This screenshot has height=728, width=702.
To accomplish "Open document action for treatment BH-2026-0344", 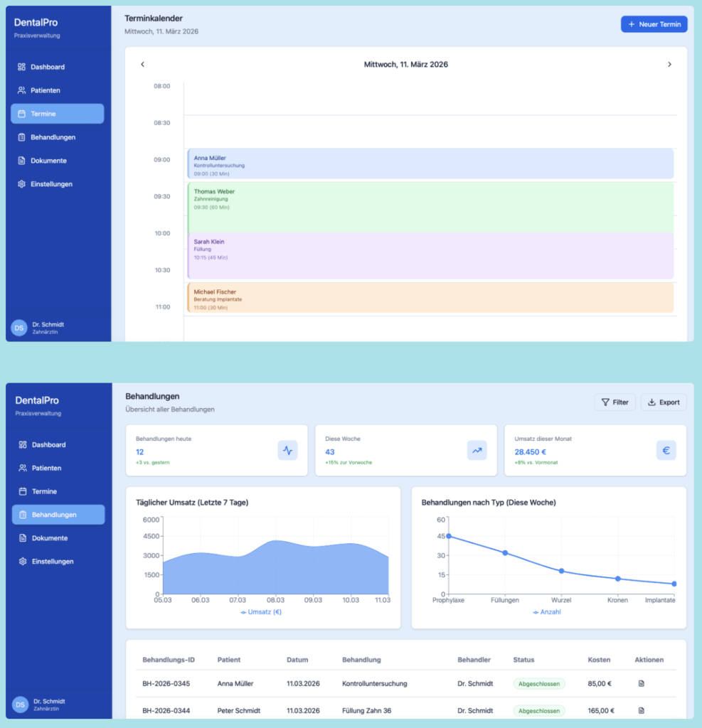I will pyautogui.click(x=641, y=710).
